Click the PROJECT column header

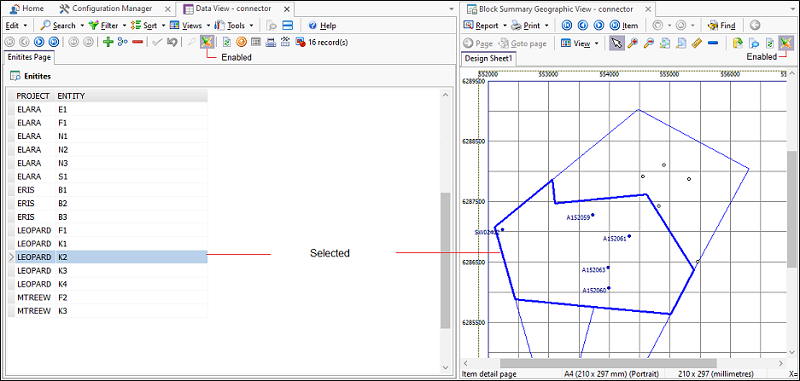click(x=33, y=96)
